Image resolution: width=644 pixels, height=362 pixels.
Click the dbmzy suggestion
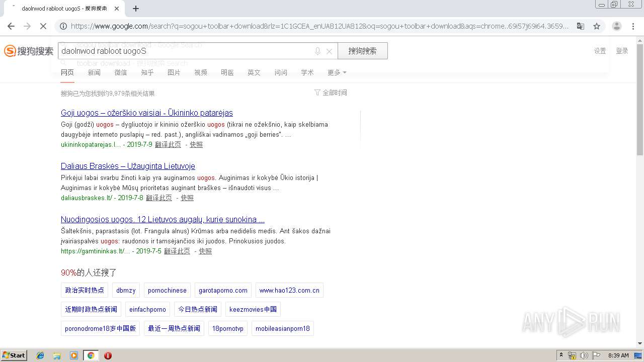(126, 290)
